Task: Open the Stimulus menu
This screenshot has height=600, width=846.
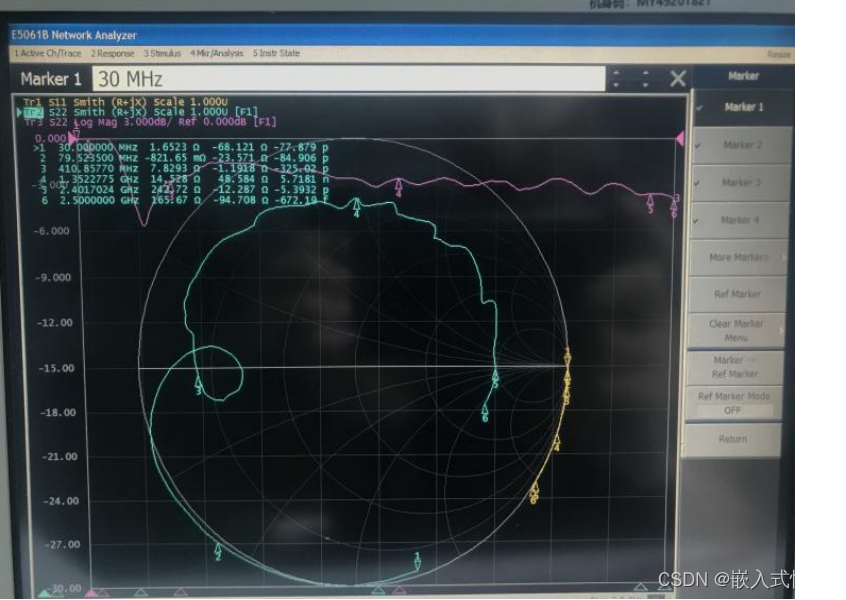Action: (x=162, y=53)
